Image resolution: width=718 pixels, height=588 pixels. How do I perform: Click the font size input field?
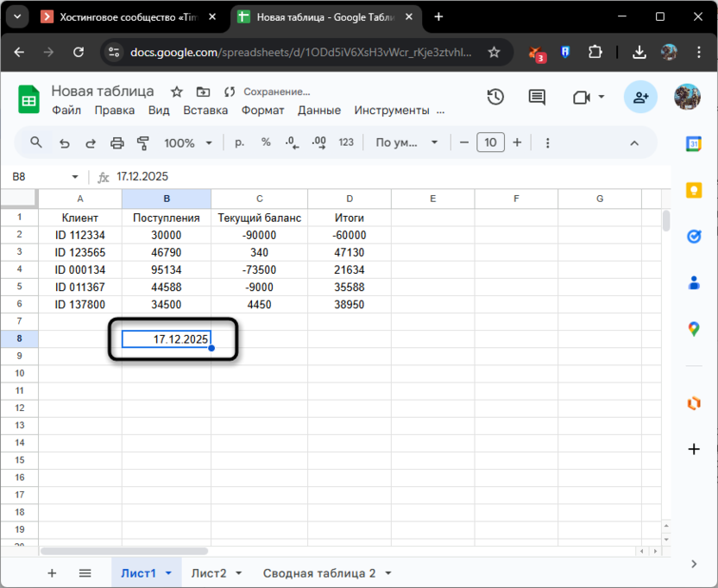[x=490, y=142]
